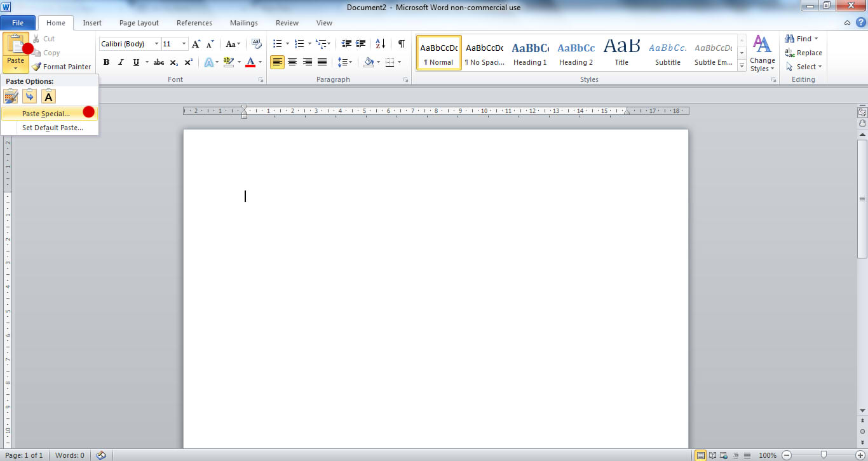Select the Subscript icon
The image size is (868, 461).
point(173,63)
